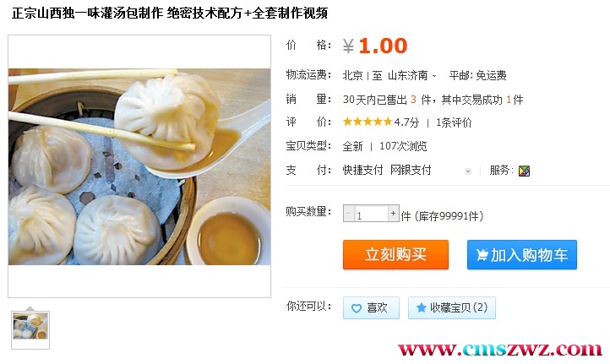Click the purchase quantity input field
This screenshot has width=610, height=364.
371,214
